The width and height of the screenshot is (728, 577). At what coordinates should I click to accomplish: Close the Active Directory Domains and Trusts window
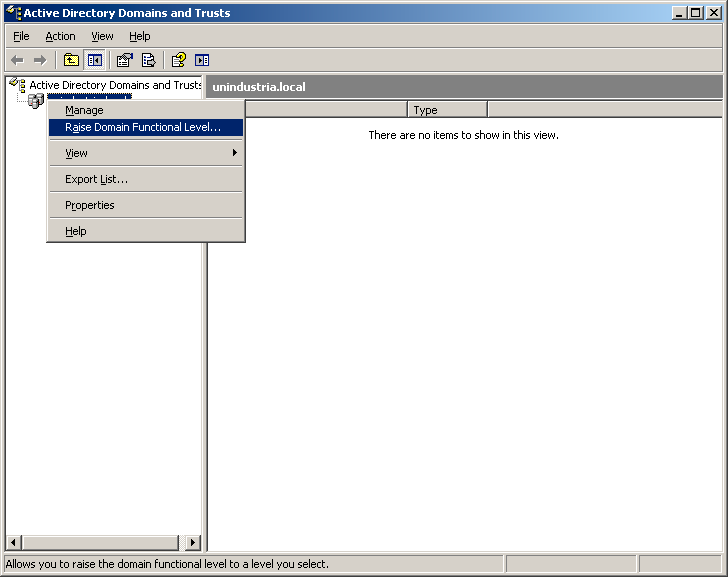pyautogui.click(x=714, y=13)
